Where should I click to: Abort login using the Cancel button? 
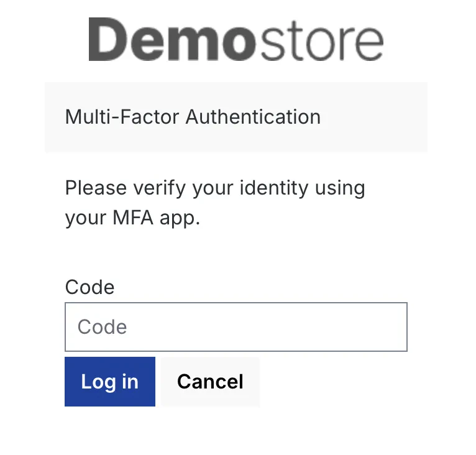[x=210, y=382]
